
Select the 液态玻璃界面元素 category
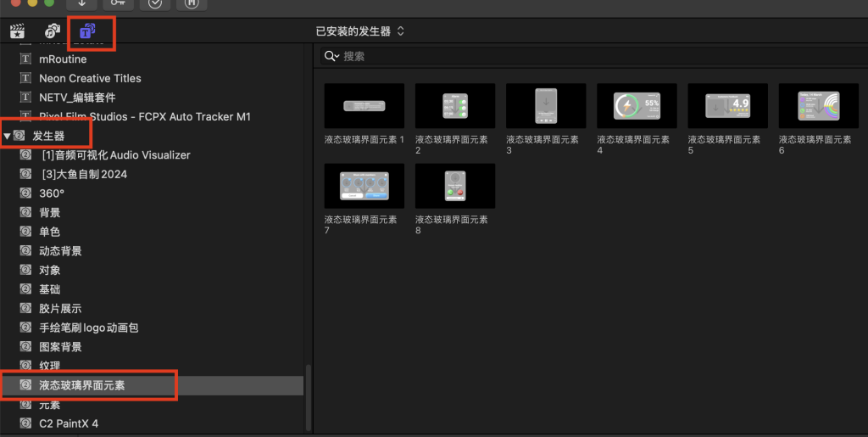[81, 385]
